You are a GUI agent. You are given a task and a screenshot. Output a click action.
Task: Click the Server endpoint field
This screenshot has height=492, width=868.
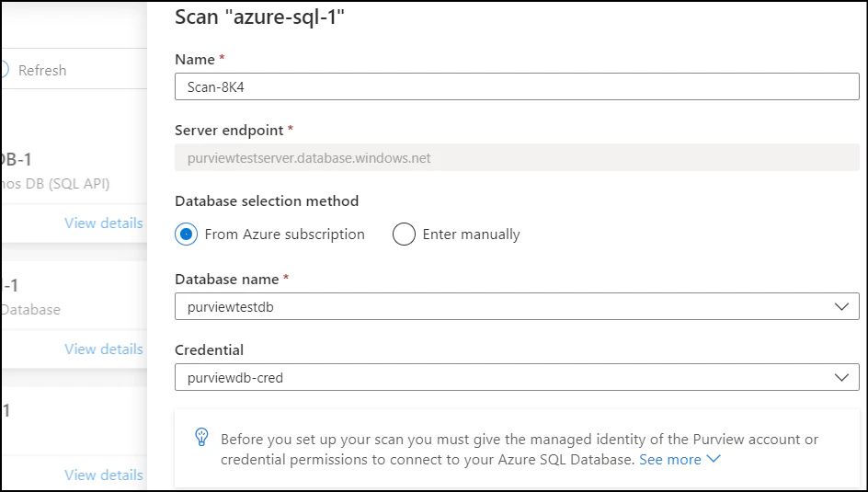tap(517, 158)
